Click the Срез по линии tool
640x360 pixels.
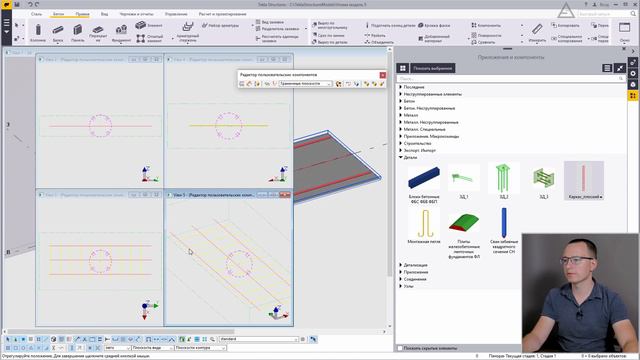(x=328, y=36)
